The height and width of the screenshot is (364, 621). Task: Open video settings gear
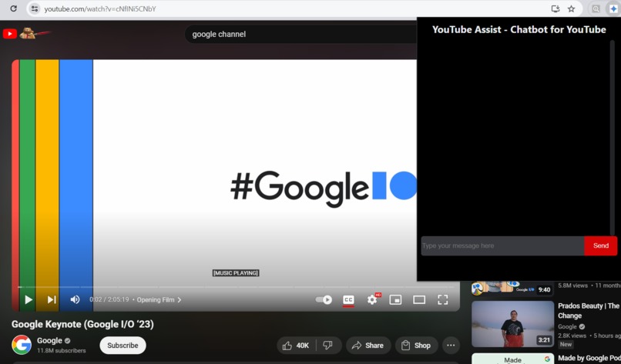pos(372,299)
